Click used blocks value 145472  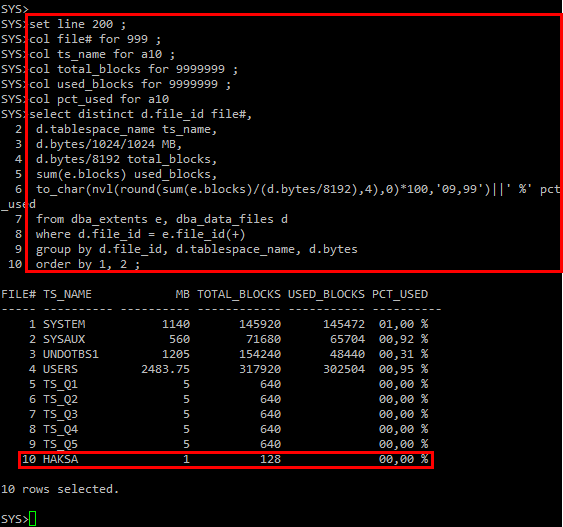tap(344, 324)
